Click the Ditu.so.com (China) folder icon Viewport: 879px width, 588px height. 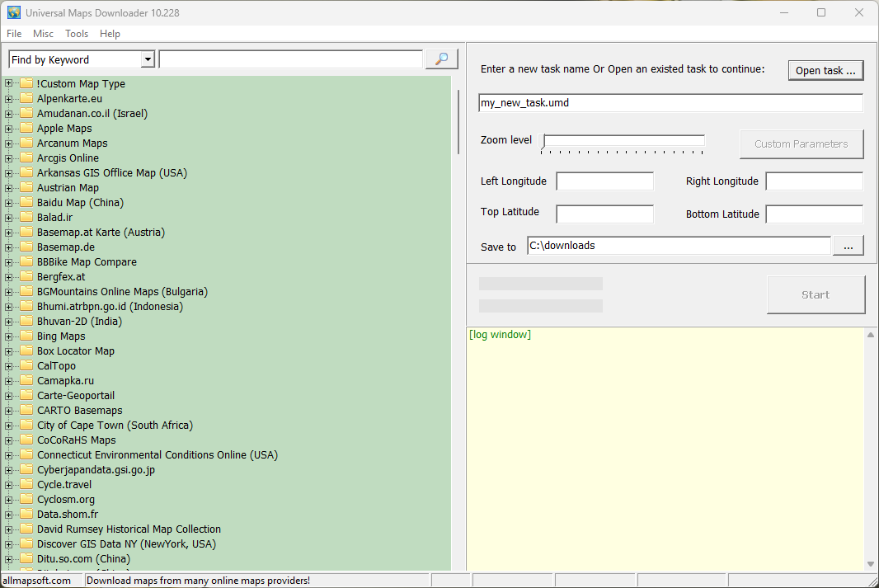point(26,559)
